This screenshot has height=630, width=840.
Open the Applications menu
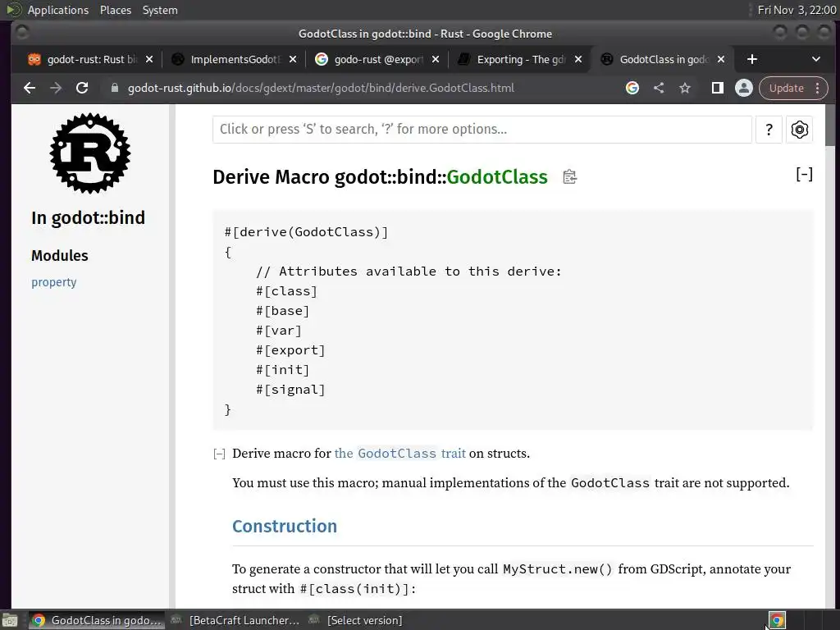pos(58,10)
